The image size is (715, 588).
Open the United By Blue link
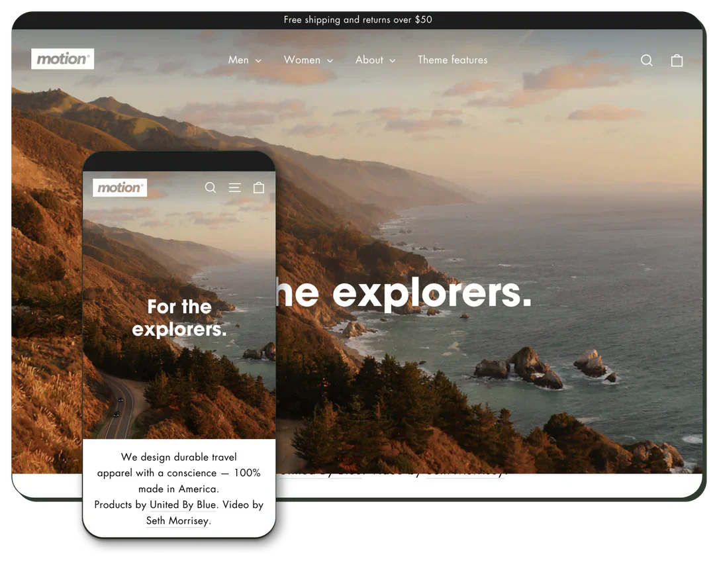183,505
